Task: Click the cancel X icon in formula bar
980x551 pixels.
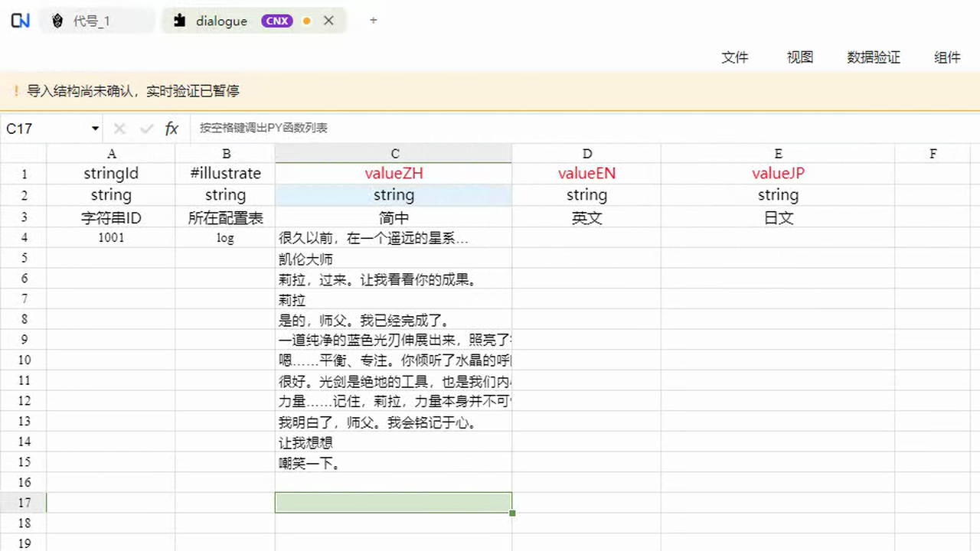Action: pos(119,129)
